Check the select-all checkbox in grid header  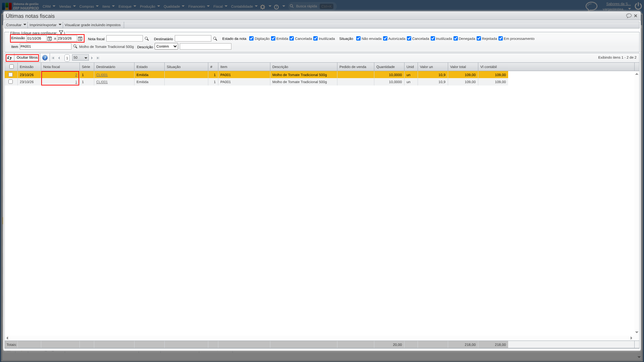[x=11, y=67]
